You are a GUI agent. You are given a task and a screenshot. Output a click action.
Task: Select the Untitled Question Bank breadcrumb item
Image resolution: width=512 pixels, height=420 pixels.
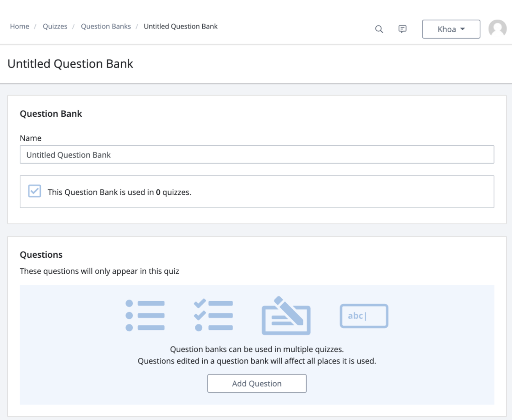pos(181,26)
